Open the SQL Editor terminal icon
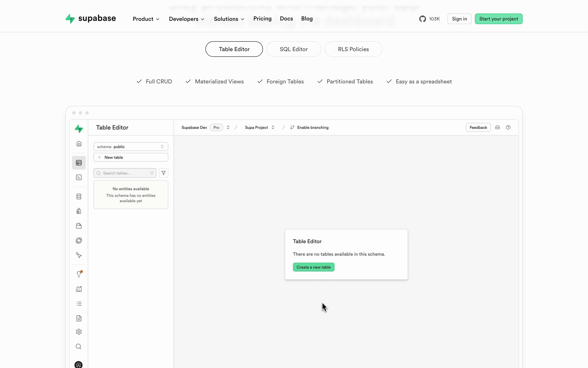The image size is (588, 368). (79, 177)
